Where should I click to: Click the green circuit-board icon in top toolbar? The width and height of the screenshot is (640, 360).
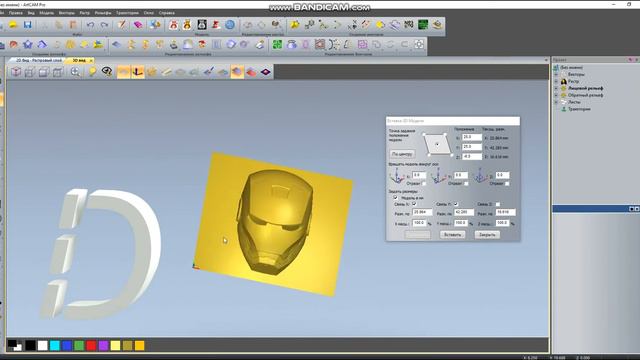coord(423,25)
